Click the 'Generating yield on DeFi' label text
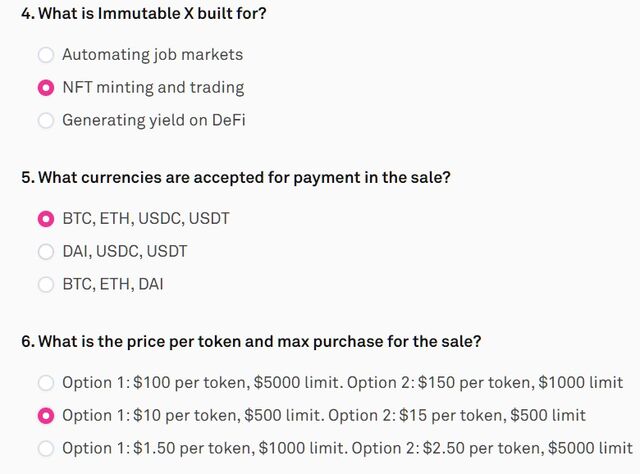640x474 pixels. pyautogui.click(x=153, y=120)
